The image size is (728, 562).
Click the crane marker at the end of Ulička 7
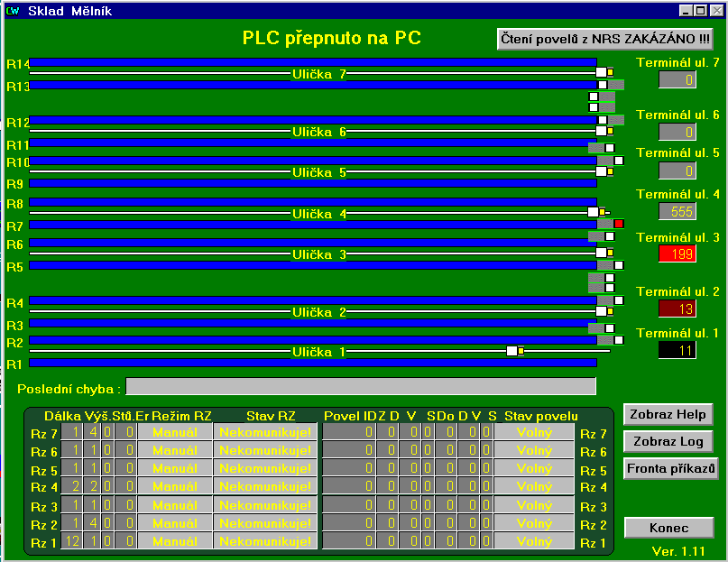[602, 72]
